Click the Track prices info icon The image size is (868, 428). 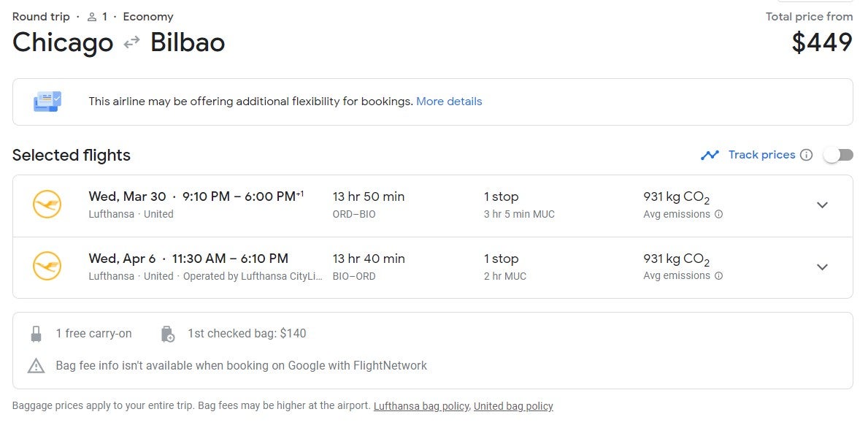click(x=807, y=155)
